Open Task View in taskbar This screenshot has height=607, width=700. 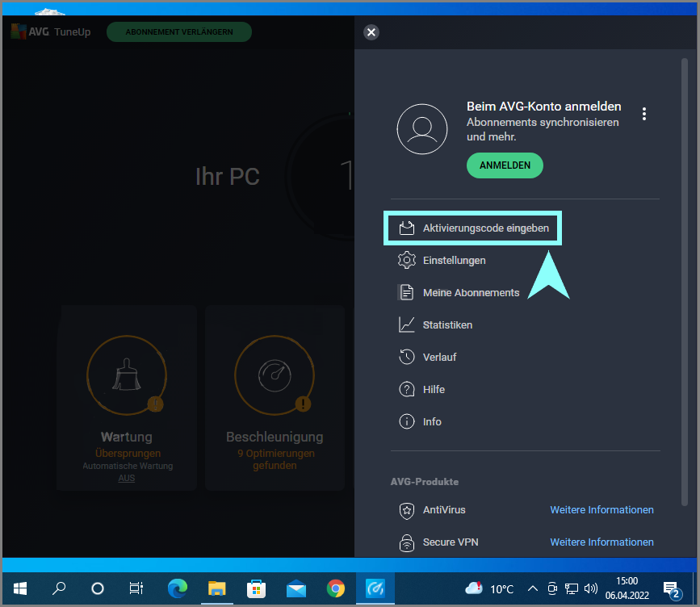tap(136, 588)
